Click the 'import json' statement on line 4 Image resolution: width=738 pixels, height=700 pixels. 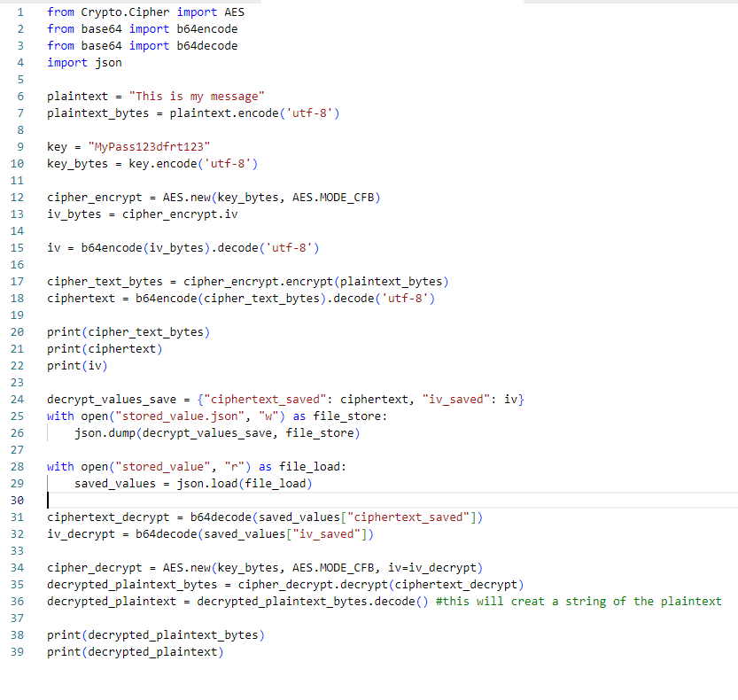click(84, 63)
